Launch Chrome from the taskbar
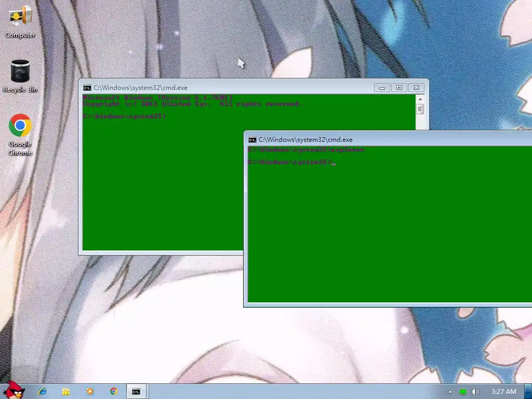Screen dimensions: 532x399 click(114, 391)
